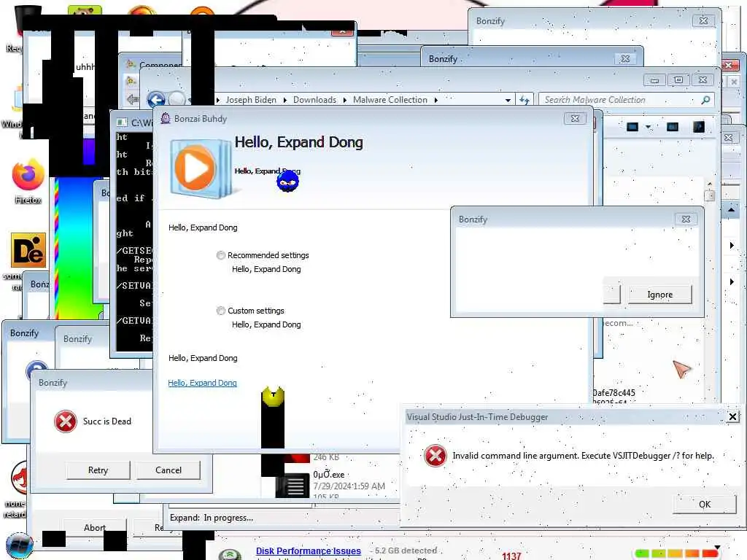Click the yellow Pac-Man sprite
747x560 pixels.
(x=273, y=396)
